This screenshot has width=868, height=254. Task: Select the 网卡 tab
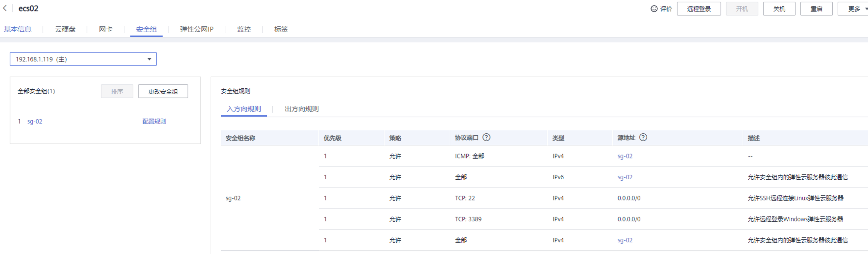click(105, 29)
